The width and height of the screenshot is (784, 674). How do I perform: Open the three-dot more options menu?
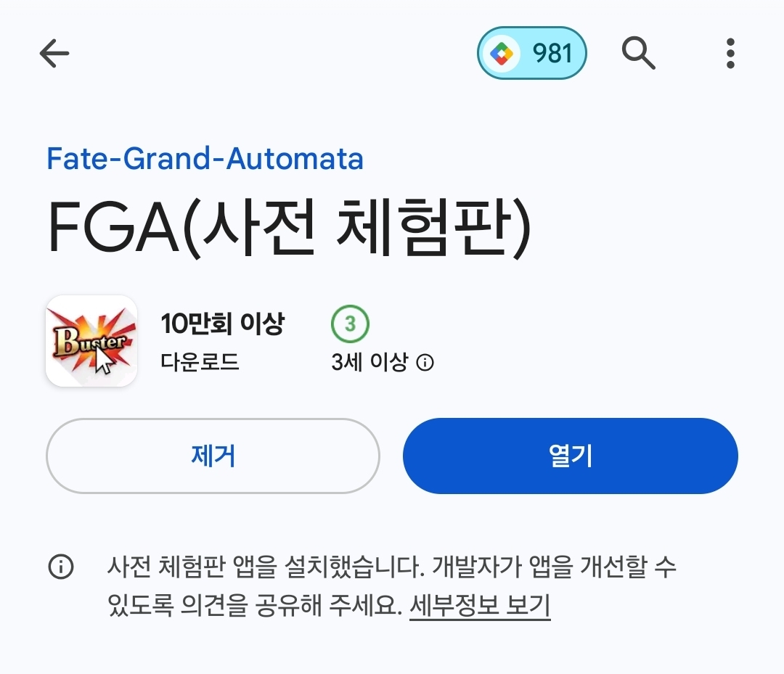tap(730, 53)
